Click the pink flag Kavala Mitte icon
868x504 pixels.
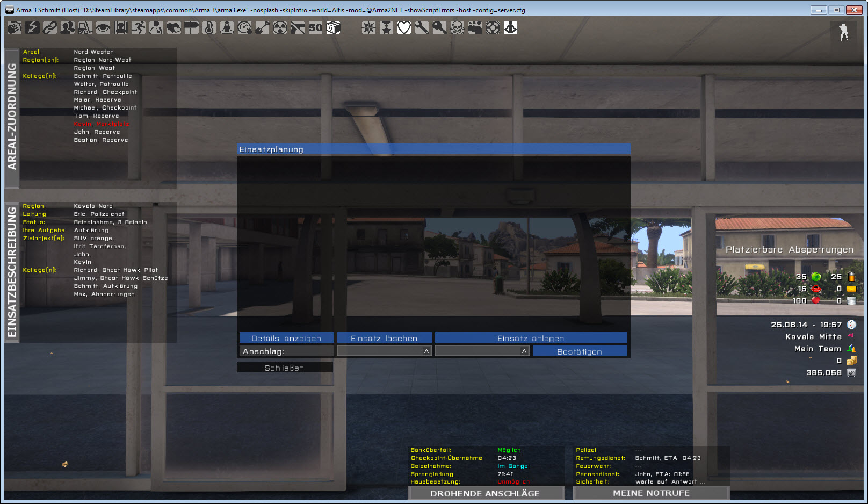coord(851,336)
